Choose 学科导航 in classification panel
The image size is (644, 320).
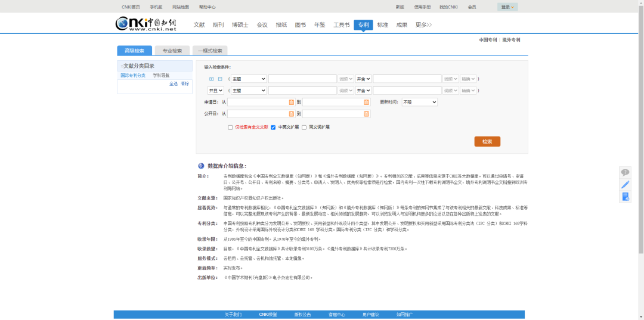pyautogui.click(x=161, y=76)
